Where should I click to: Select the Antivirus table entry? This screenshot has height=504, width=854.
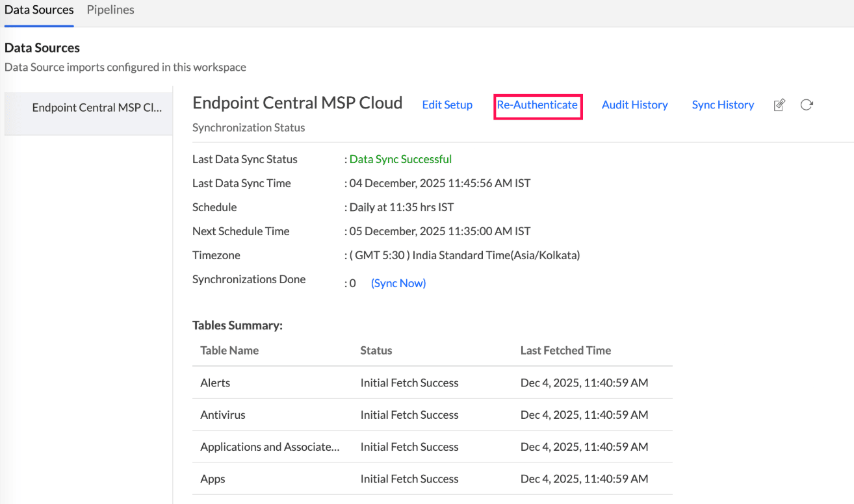[x=223, y=414]
